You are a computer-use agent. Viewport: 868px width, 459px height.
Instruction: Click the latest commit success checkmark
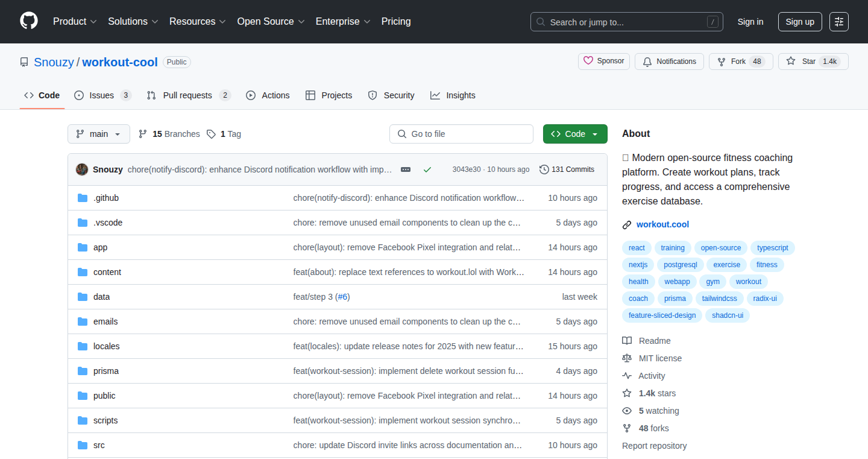coord(427,169)
